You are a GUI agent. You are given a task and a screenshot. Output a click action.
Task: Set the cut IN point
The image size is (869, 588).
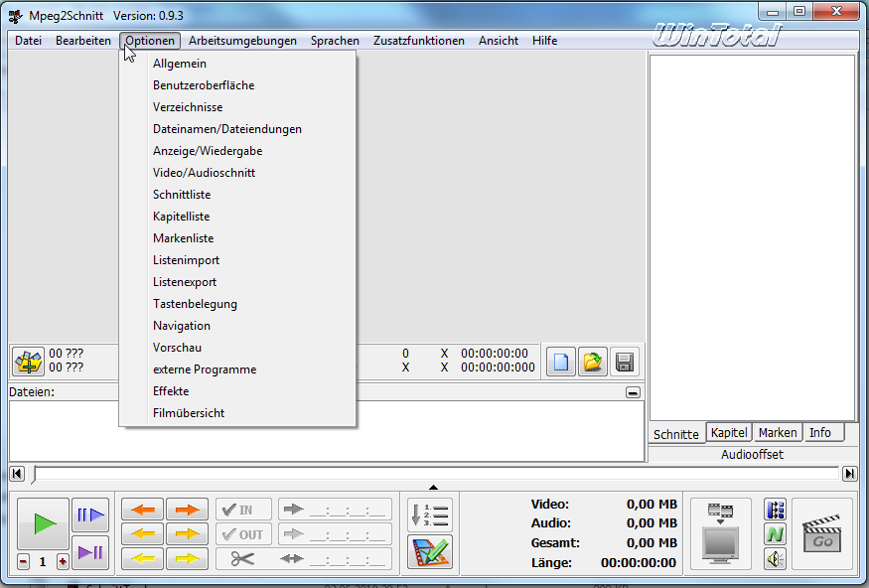tap(243, 510)
